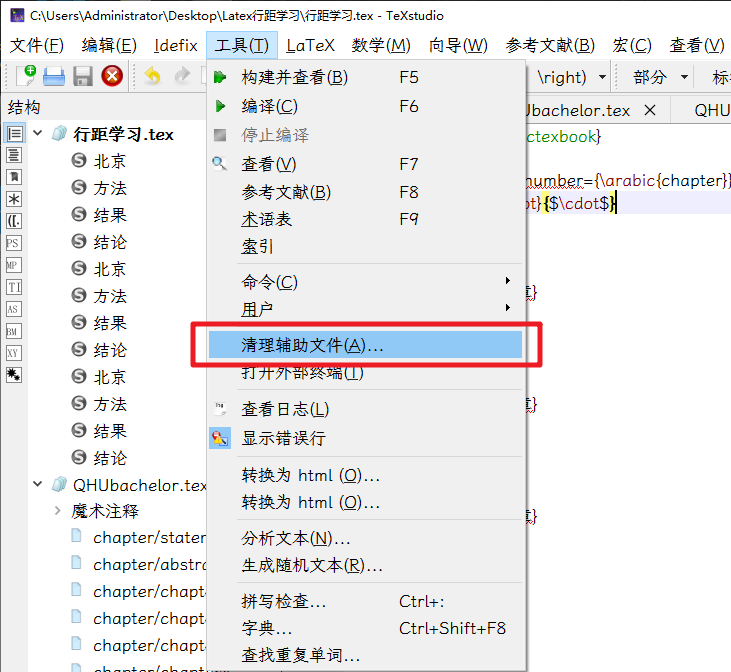
Task: Choose 构建并查看(B) F5 entry
Action: point(365,77)
